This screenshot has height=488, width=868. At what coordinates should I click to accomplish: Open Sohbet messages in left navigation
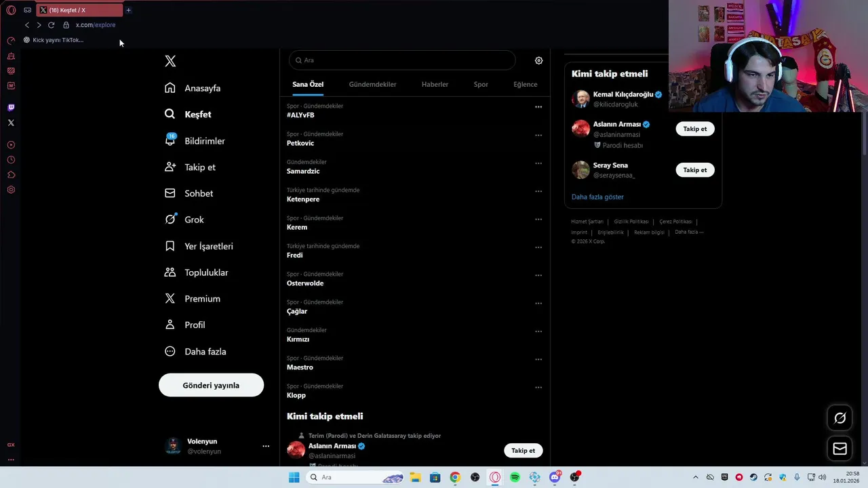point(189,193)
